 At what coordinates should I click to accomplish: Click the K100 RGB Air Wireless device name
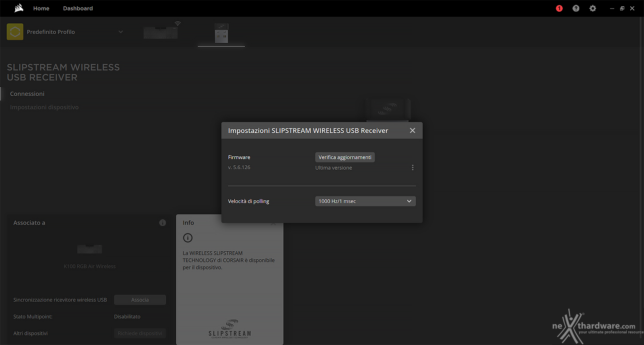[x=90, y=267]
